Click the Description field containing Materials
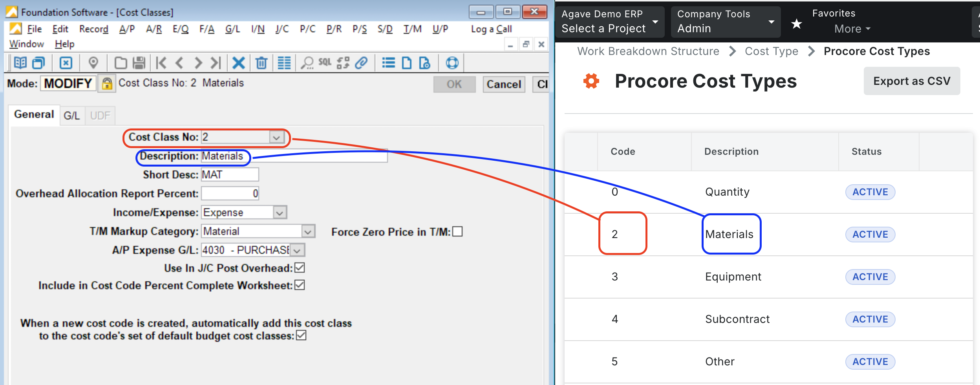 point(294,156)
